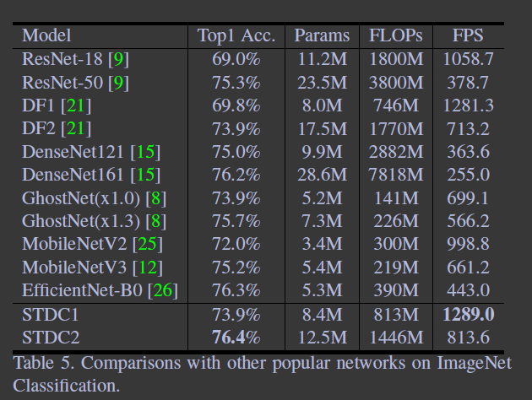Click the Top1 Acc. column header
Screen dimensions: 532x400
coord(236,35)
